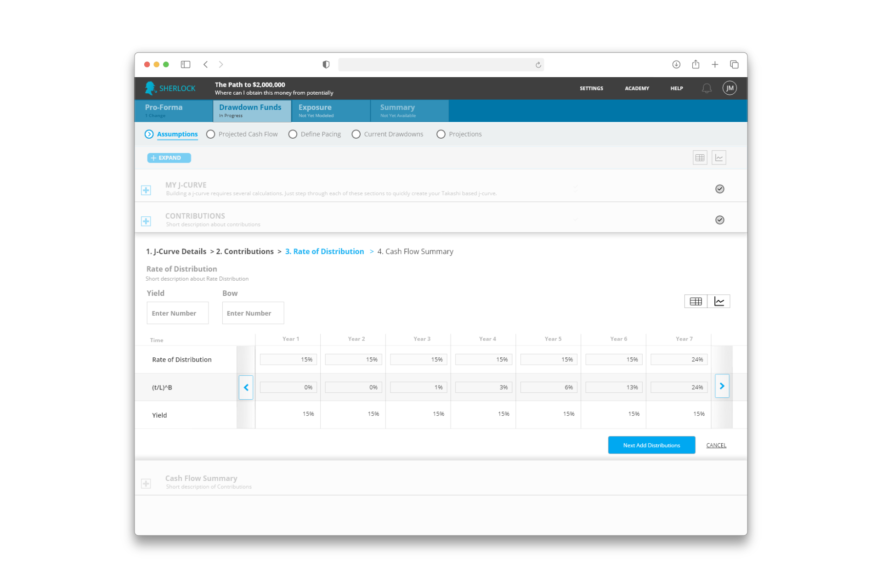
Task: Edit Year 4 Rate of Distribution field
Action: point(484,360)
